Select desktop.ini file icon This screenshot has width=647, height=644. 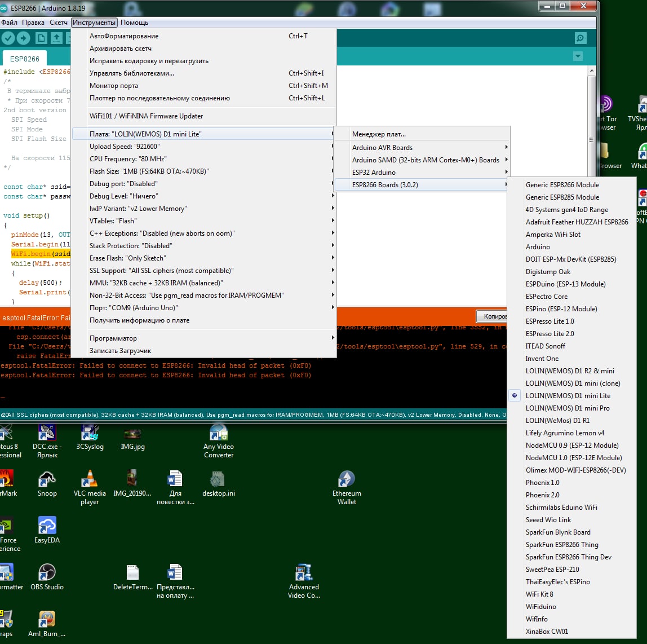[x=218, y=484]
